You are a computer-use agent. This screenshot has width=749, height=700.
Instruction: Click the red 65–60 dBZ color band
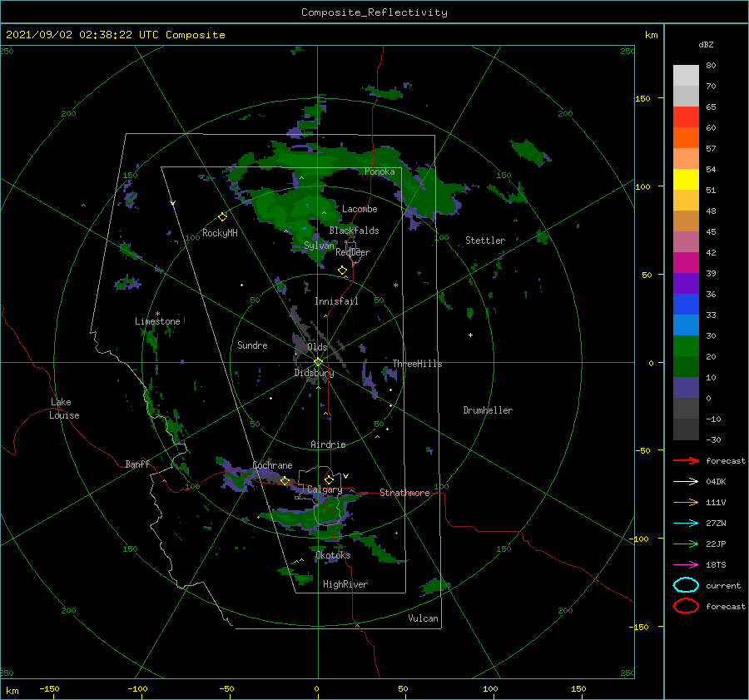[x=686, y=117]
